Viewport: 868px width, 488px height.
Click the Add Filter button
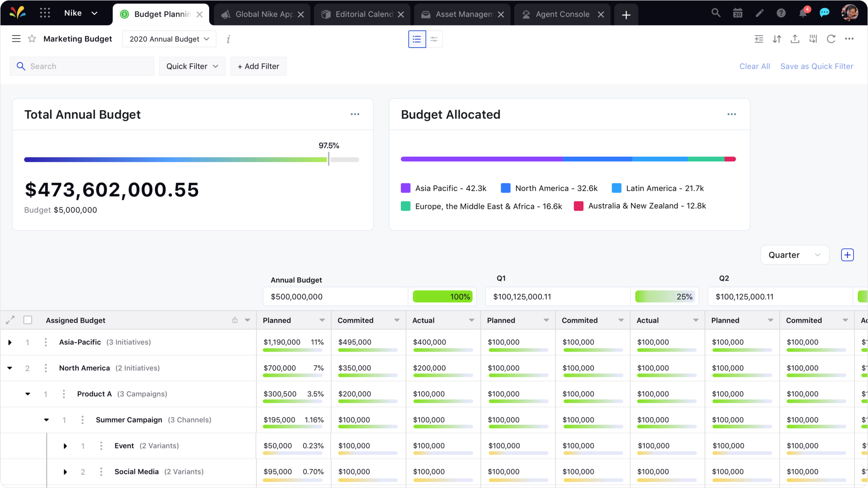(x=258, y=66)
